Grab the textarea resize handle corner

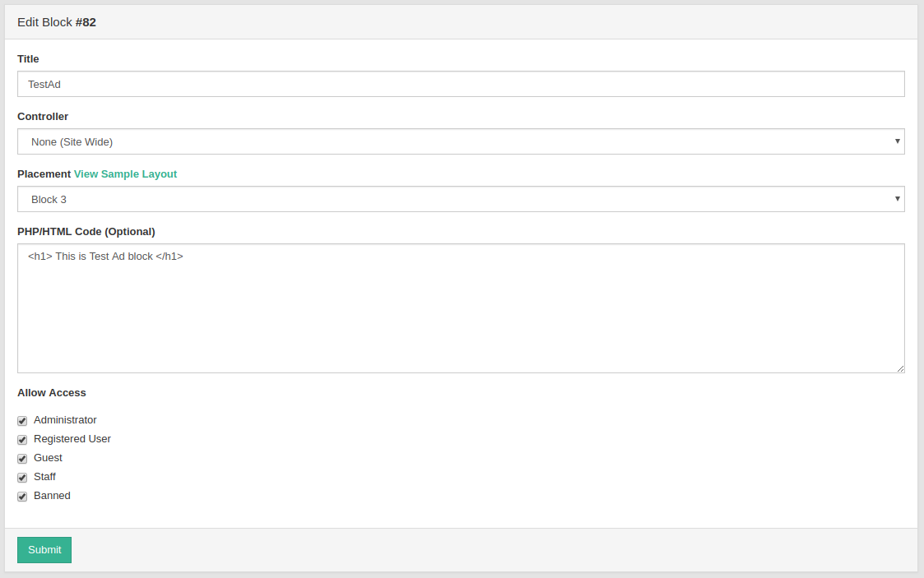point(900,368)
